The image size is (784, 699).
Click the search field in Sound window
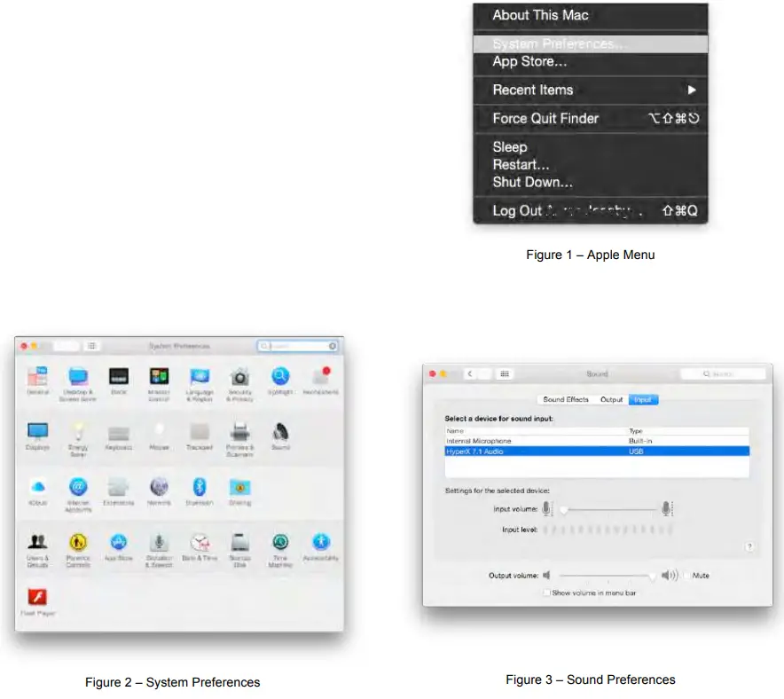click(723, 373)
